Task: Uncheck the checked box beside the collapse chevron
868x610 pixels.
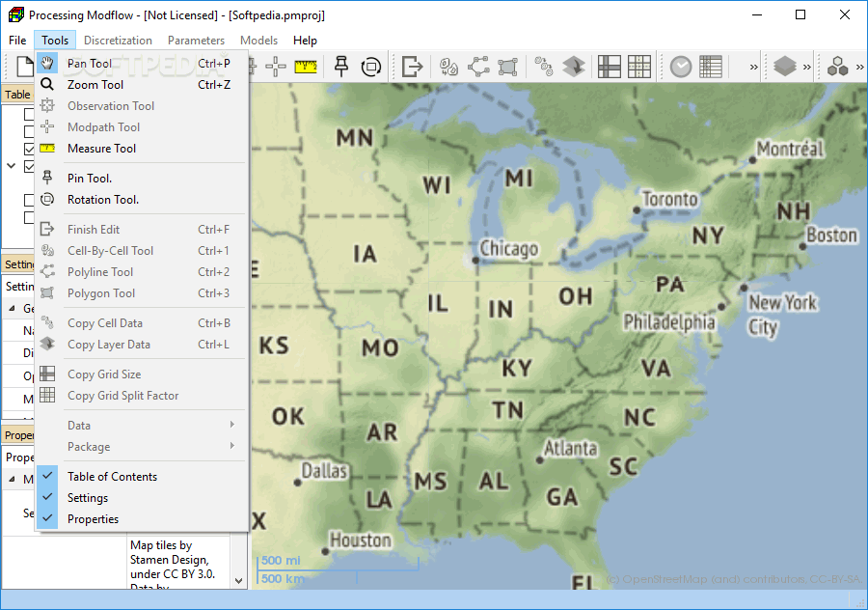Action: (29, 166)
